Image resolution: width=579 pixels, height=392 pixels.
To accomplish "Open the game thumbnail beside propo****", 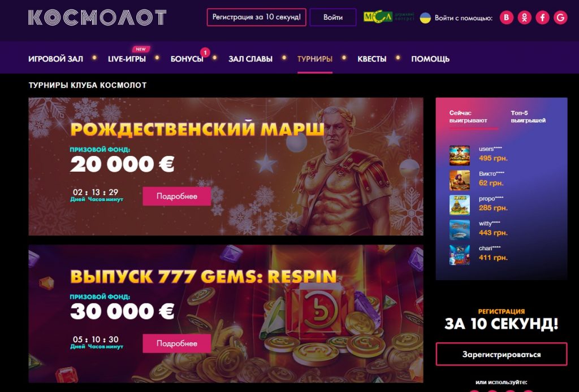I will [x=459, y=205].
